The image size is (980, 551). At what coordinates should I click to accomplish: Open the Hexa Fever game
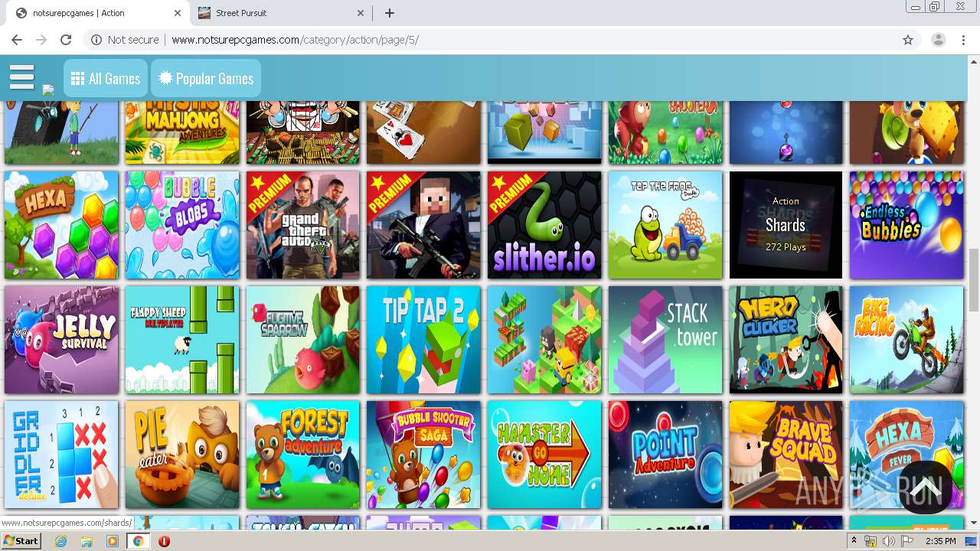pyautogui.click(x=906, y=455)
